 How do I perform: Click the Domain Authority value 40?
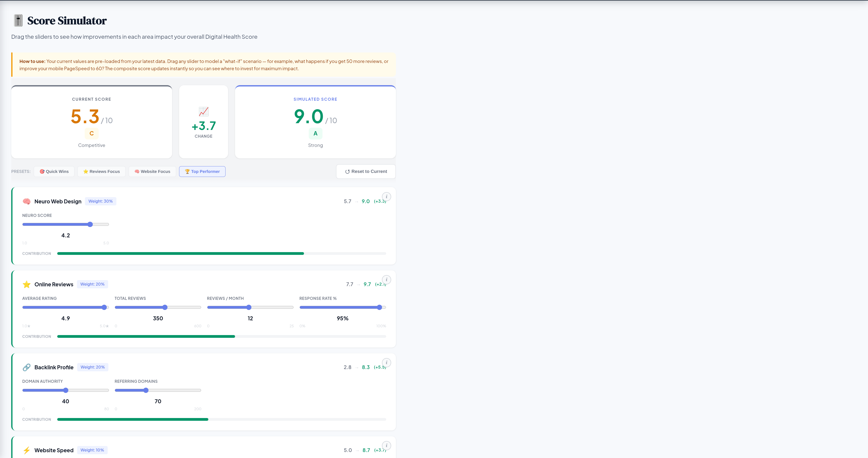[66, 401]
